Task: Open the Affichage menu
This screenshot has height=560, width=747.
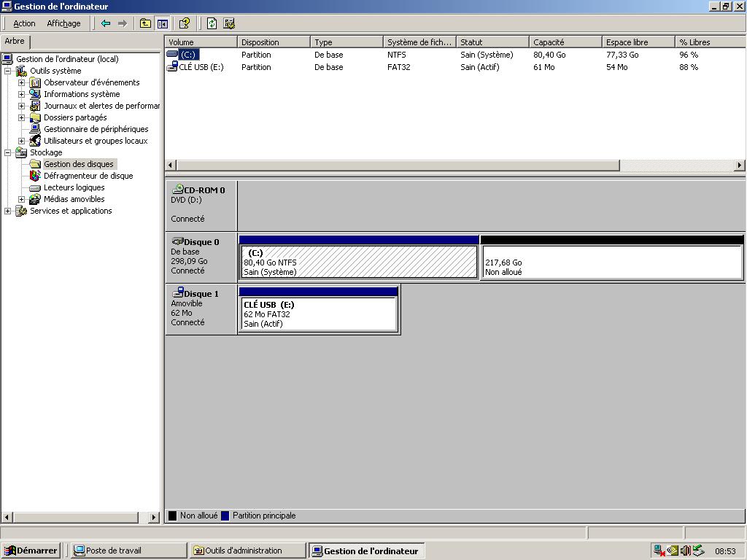Action: point(64,23)
